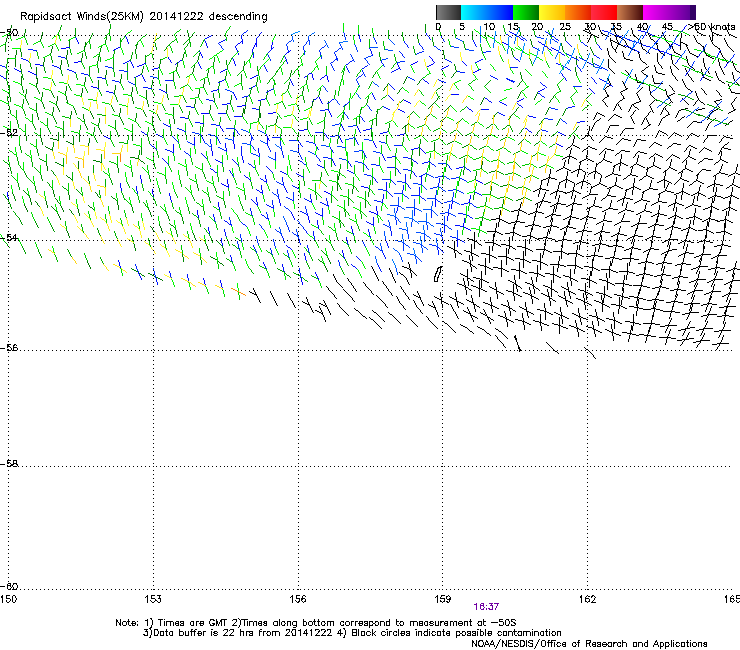Click the legend label 25
The height and width of the screenshot is (650, 740).
[564, 27]
